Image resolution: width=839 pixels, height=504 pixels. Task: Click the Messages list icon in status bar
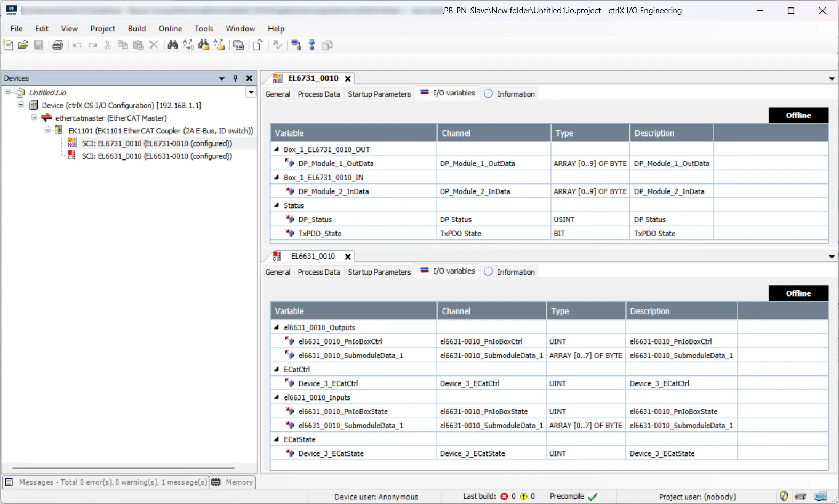9,482
